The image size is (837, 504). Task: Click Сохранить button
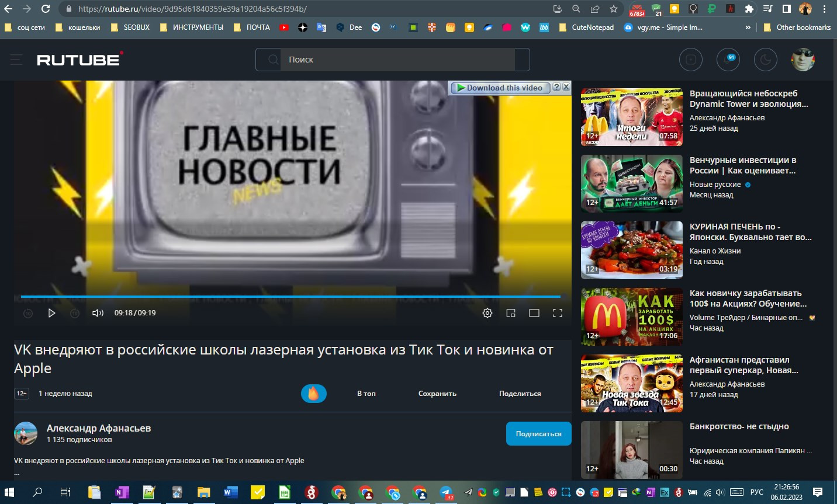click(x=437, y=394)
